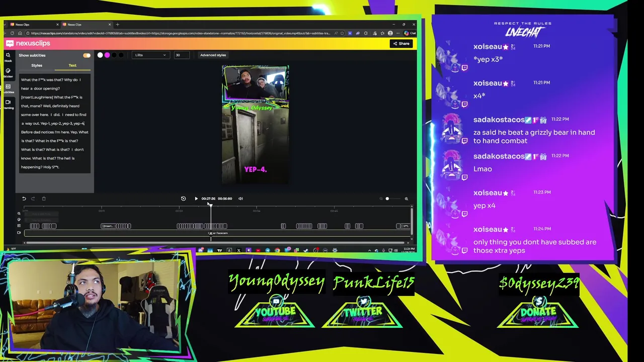Click the weather widget on taskbar

pos(13,249)
